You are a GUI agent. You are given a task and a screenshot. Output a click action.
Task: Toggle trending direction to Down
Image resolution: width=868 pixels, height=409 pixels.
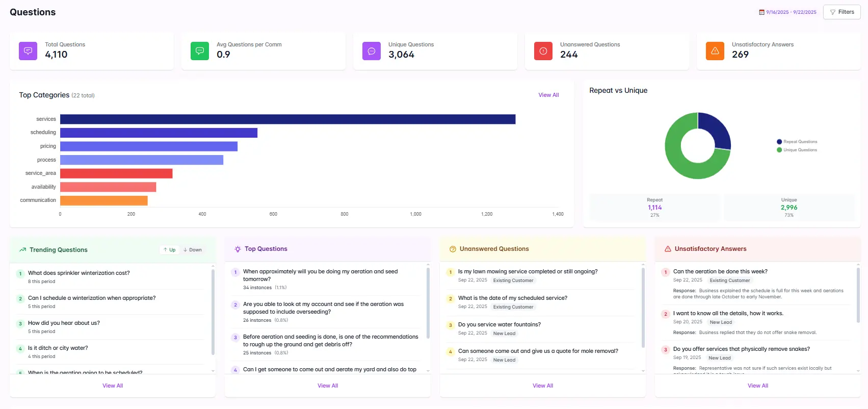pos(193,250)
